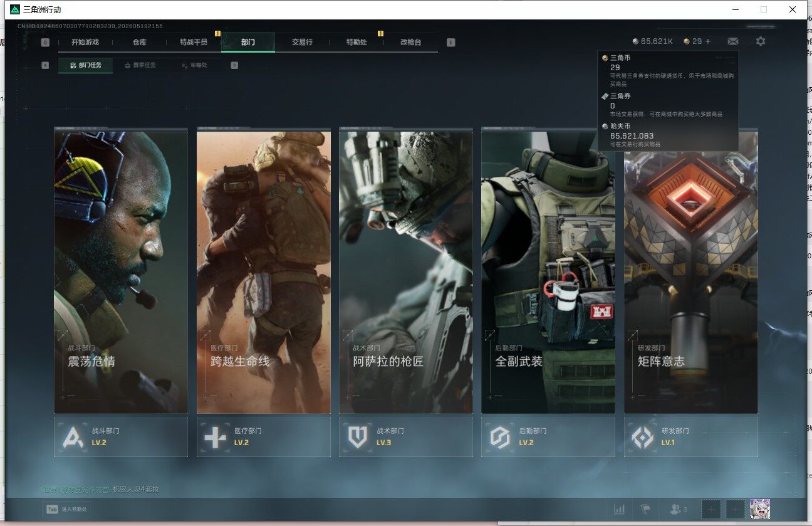Click the player avatar in bottom bar
812x526 pixels.
(x=760, y=509)
